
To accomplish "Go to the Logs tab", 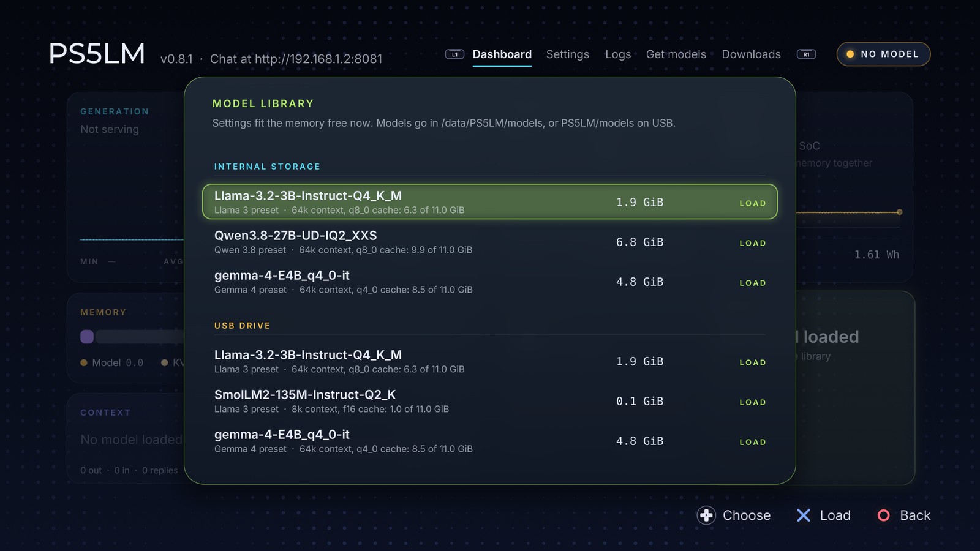I will click(x=618, y=54).
